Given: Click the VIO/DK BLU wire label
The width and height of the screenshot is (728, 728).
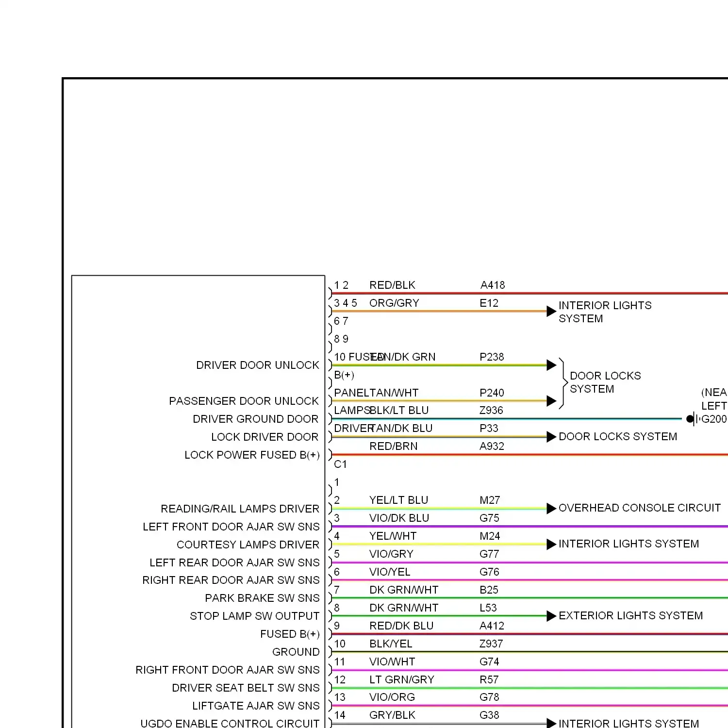Looking at the screenshot, I should click(x=399, y=518).
